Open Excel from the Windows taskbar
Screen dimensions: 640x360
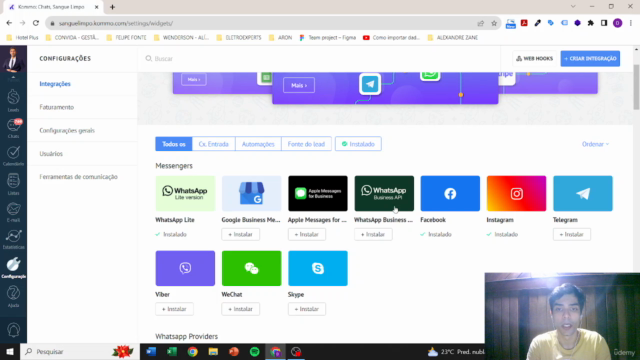(x=172, y=351)
